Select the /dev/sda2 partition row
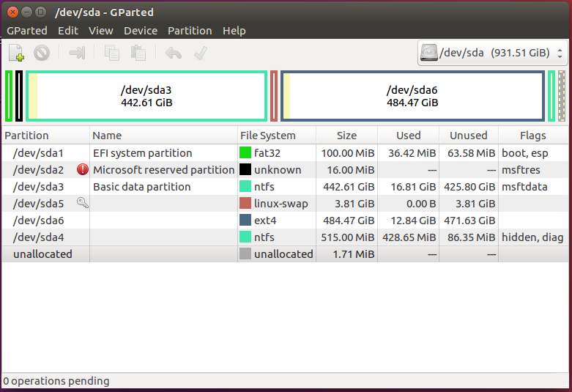The width and height of the screenshot is (572, 392). pyautogui.click(x=286, y=169)
